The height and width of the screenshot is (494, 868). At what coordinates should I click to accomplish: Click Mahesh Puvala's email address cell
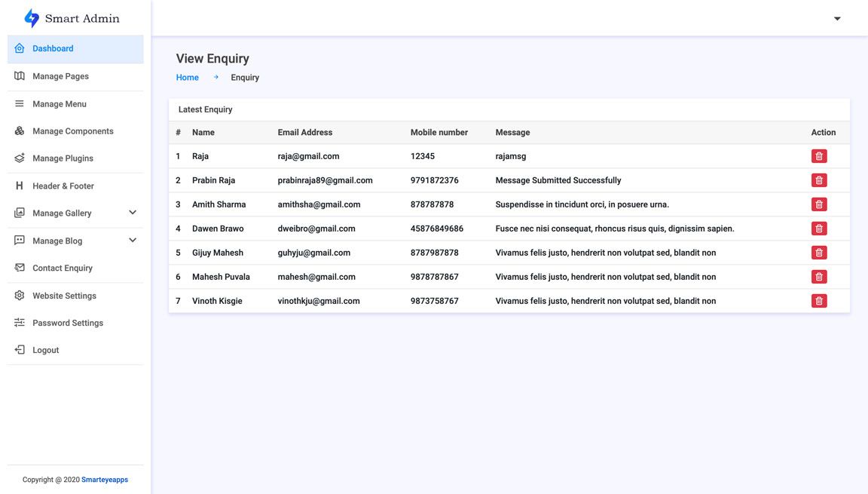point(316,277)
